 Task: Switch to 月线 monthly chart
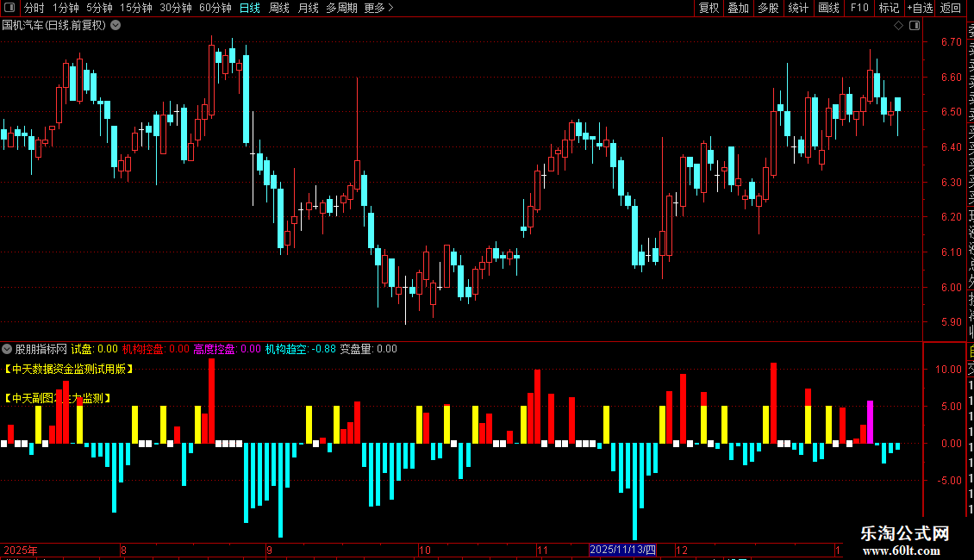coord(308,8)
